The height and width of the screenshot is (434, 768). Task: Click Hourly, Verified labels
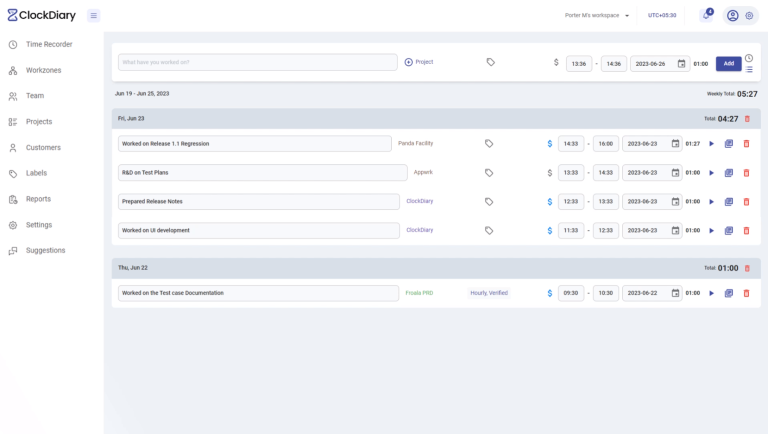[x=489, y=293]
